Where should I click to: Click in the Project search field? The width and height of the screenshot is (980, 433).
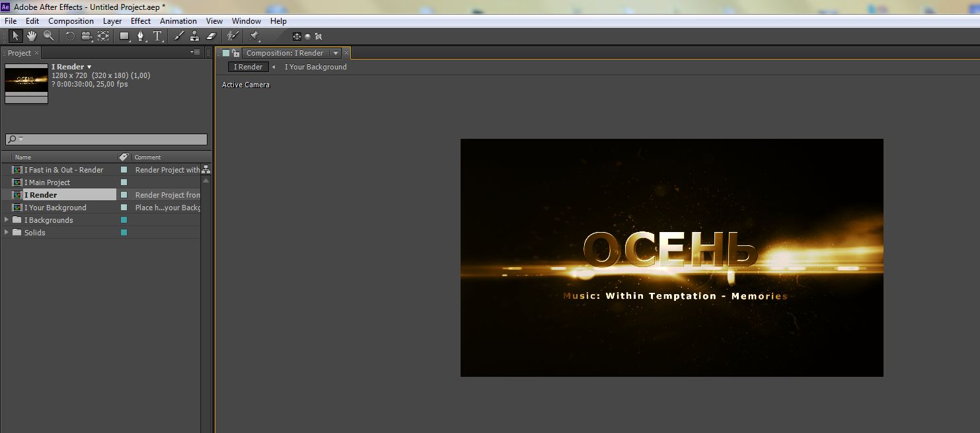pyautogui.click(x=106, y=139)
